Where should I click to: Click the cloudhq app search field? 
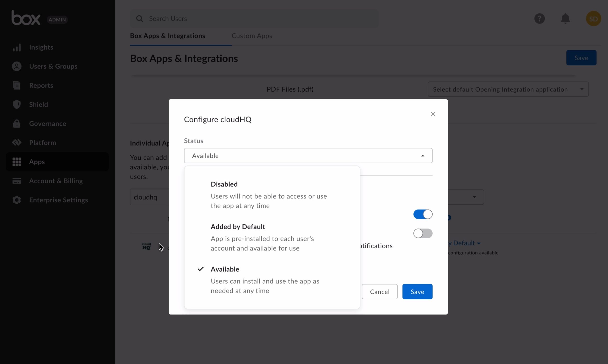click(x=149, y=197)
